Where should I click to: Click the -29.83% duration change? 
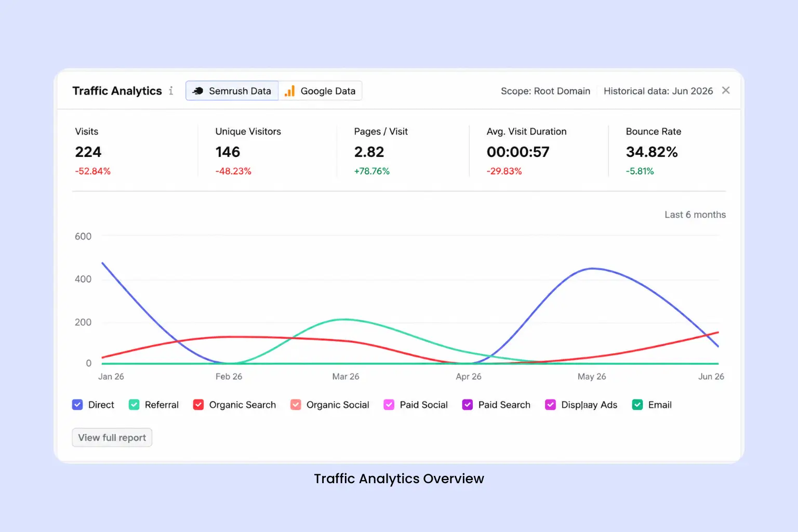click(504, 171)
